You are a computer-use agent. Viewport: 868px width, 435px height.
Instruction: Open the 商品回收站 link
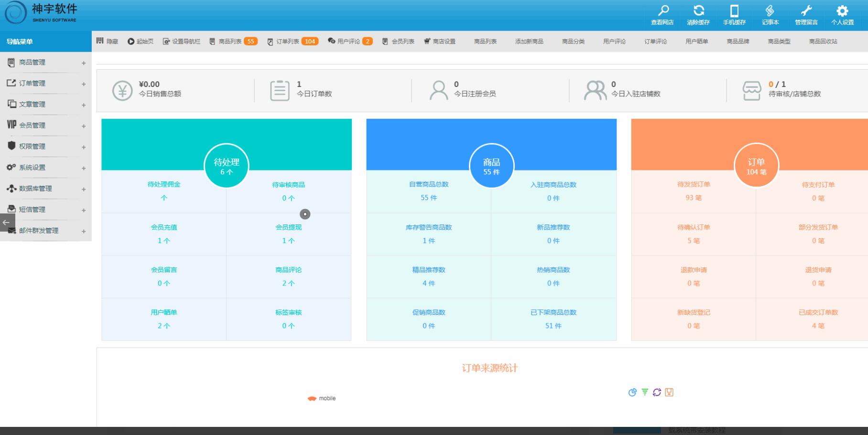click(823, 42)
